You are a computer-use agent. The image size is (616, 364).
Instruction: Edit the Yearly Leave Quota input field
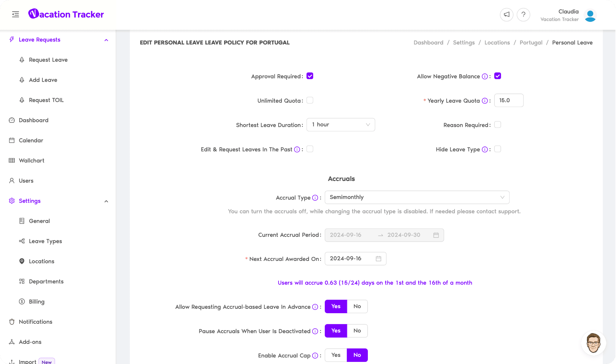pyautogui.click(x=508, y=100)
